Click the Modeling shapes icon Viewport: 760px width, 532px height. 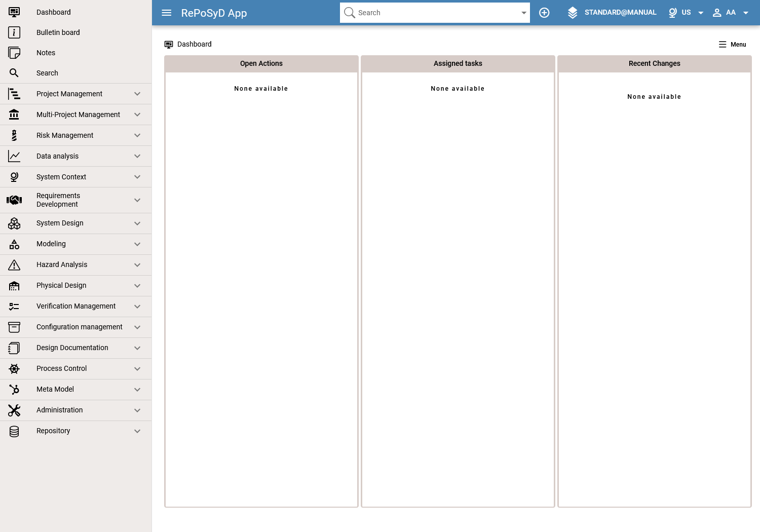(x=14, y=244)
